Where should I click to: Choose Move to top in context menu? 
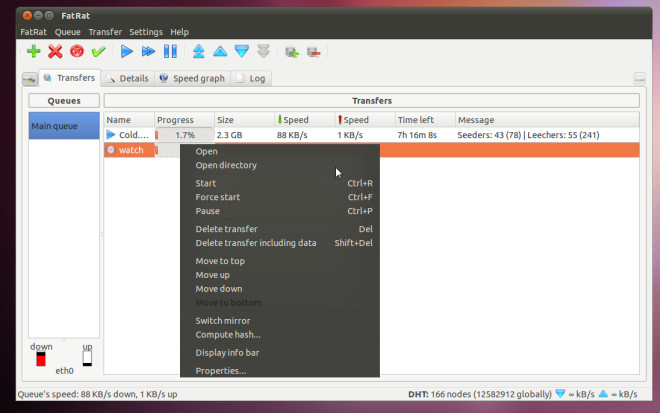pyautogui.click(x=280, y=261)
